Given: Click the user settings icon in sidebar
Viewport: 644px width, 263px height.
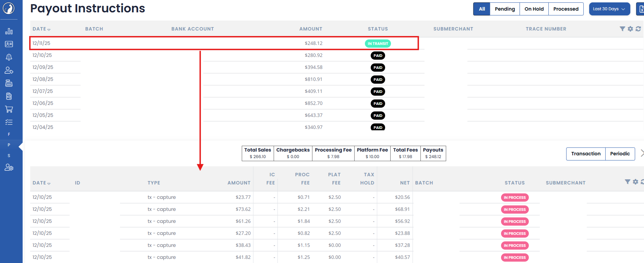Looking at the screenshot, I should tap(9, 167).
